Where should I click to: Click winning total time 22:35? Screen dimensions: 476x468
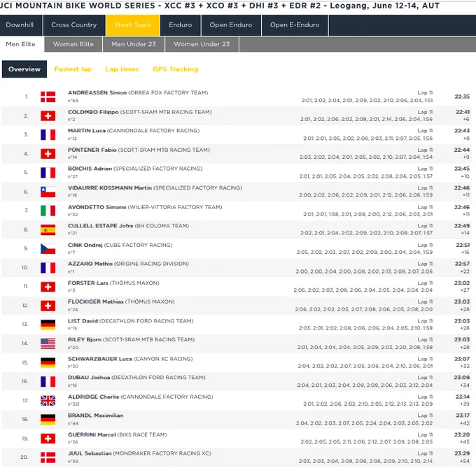pos(462,97)
